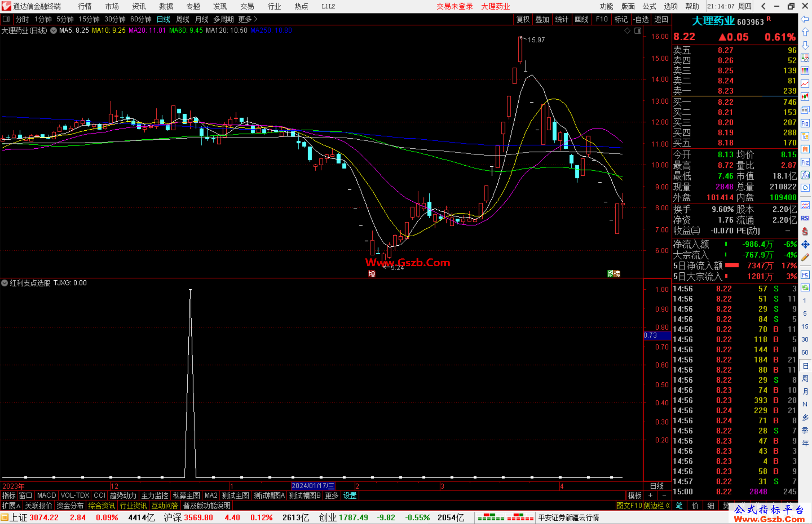
Task: Open the f(x) formula sidebar icon
Action: (805, 175)
